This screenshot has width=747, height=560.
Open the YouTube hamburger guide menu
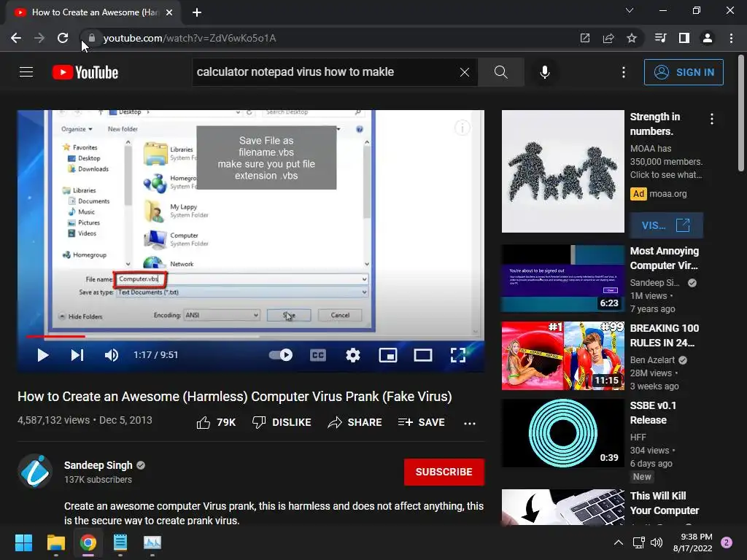tap(26, 72)
